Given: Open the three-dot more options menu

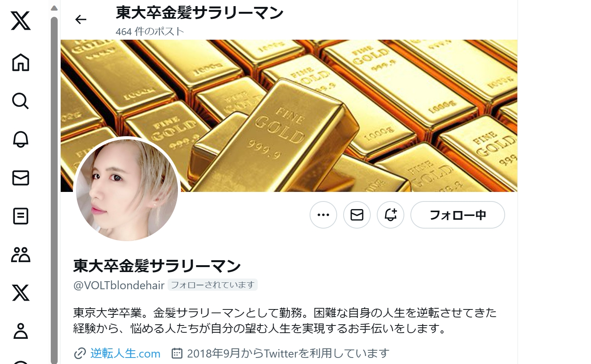Looking at the screenshot, I should click(323, 215).
